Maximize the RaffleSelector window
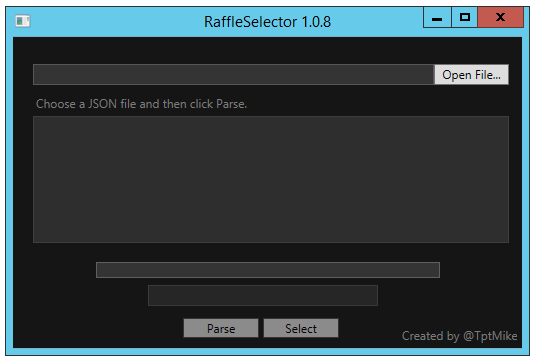537x363 pixels. point(465,17)
